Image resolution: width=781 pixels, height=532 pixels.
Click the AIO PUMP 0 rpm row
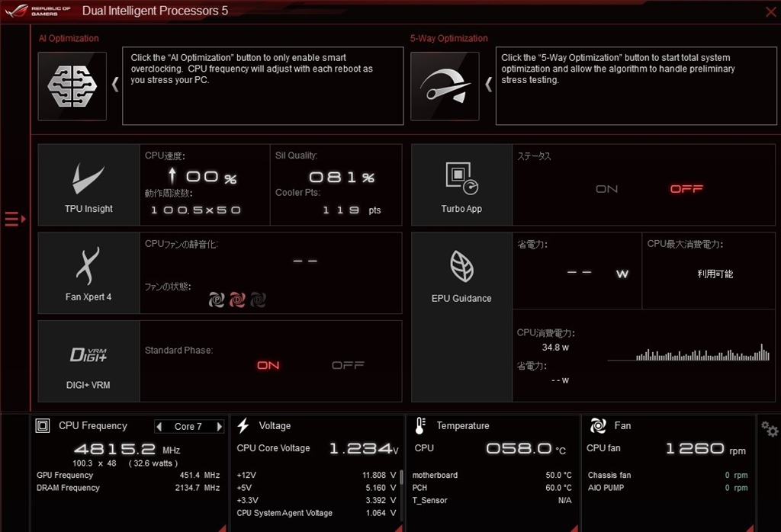coord(667,488)
